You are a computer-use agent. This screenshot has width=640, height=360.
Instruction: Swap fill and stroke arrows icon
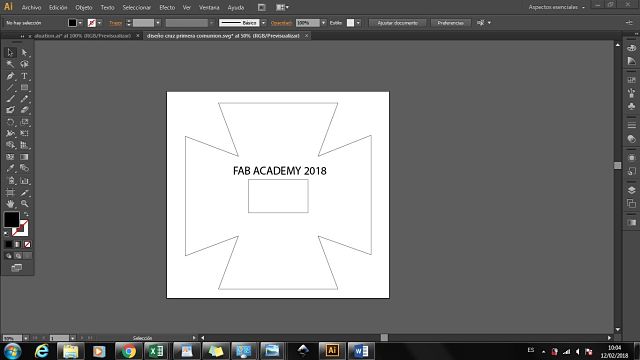point(27,214)
